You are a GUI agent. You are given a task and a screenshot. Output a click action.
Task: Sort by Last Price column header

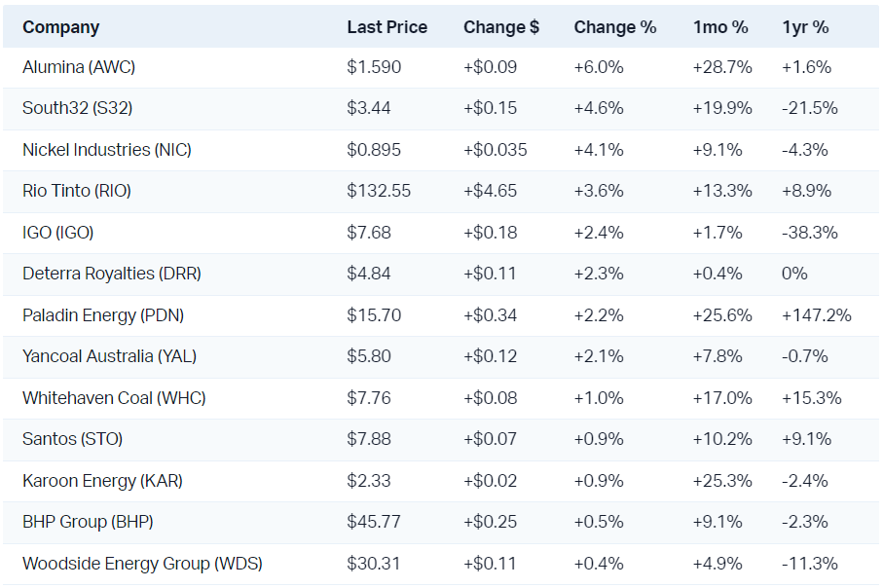pos(386,27)
